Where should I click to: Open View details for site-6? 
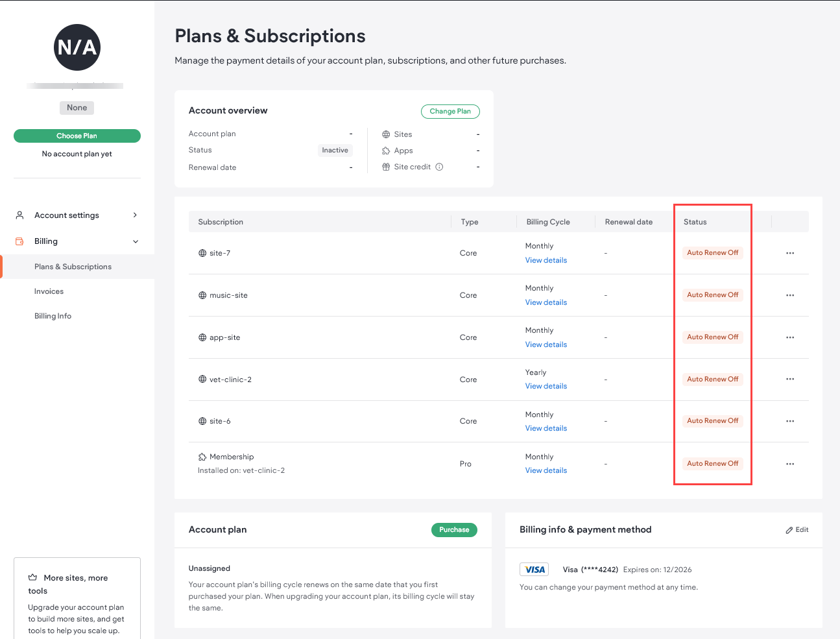546,428
